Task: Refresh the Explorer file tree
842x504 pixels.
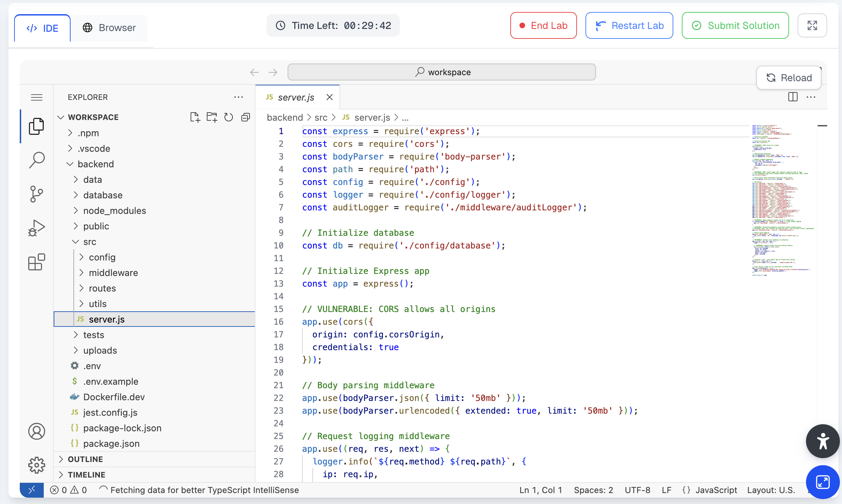Action: point(229,117)
